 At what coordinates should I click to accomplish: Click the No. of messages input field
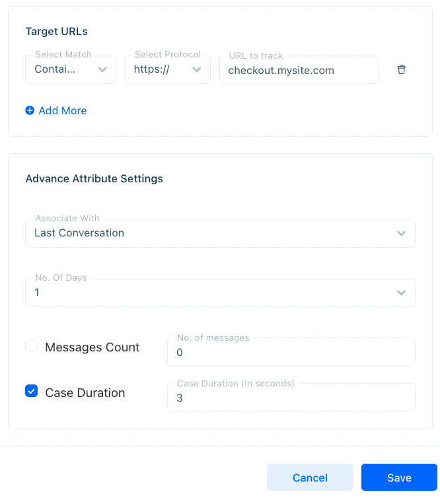point(291,352)
